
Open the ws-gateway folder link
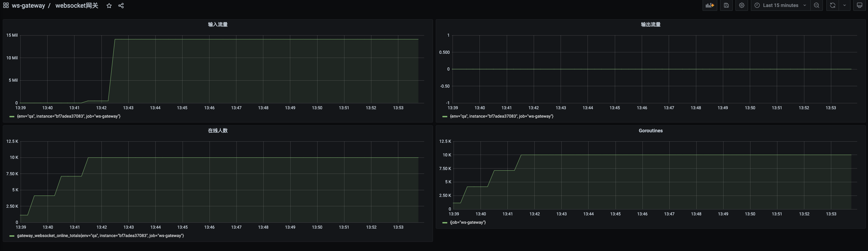pyautogui.click(x=28, y=6)
